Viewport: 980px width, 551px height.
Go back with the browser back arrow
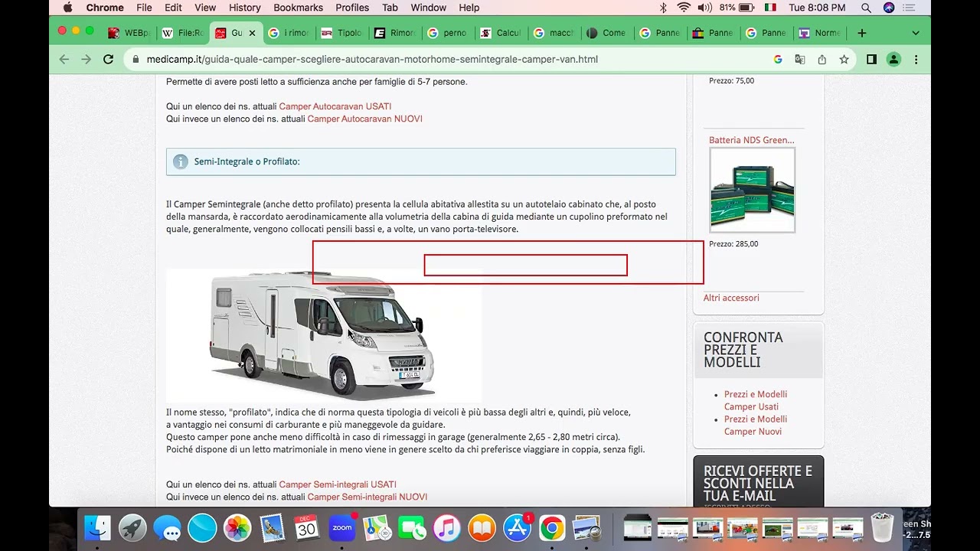64,60
